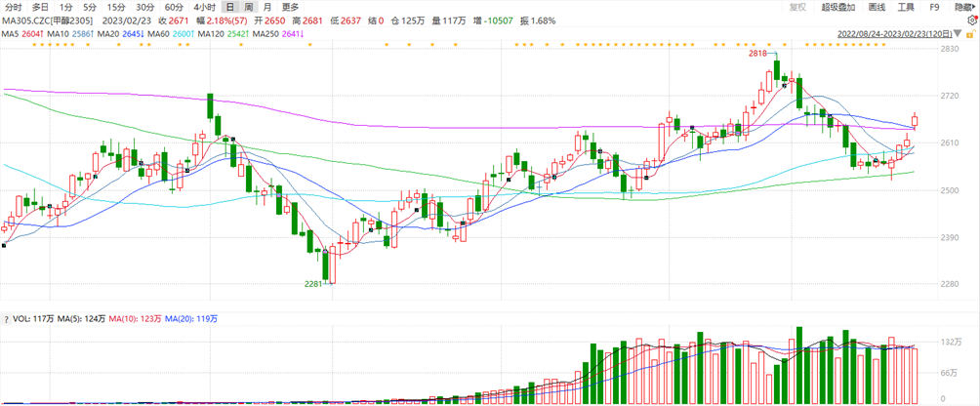The image size is (980, 406).
Task: Open the 工具 tools menu
Action: 906,7
